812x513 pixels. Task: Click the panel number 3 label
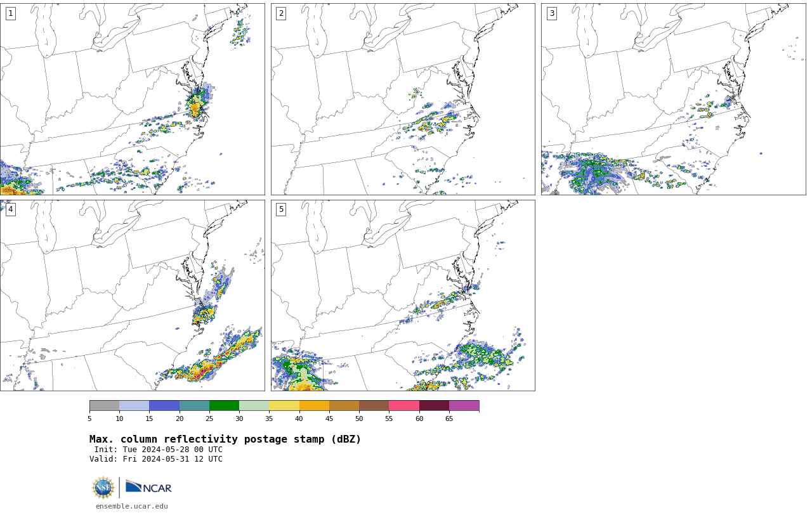click(552, 13)
